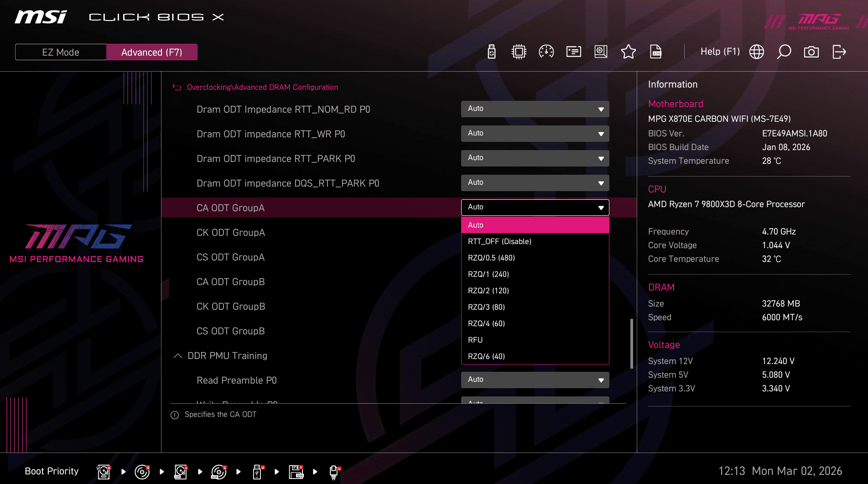This screenshot has height=484, width=868.
Task: Pick RZQ/3 (80) from the list
Action: click(x=535, y=307)
